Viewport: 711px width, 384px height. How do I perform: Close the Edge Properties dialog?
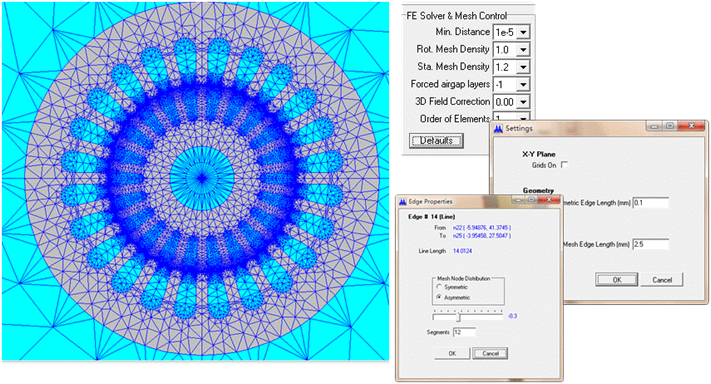pyautogui.click(x=549, y=199)
